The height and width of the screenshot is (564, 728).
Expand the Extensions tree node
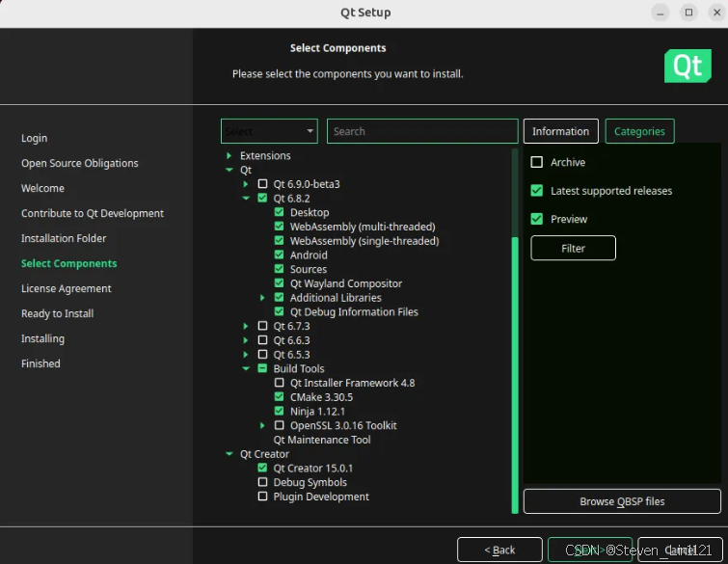point(229,155)
